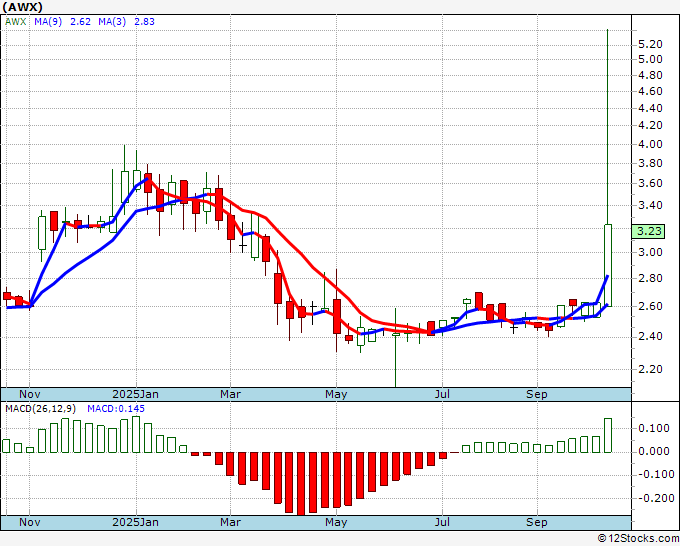Click Jul on the price chart time axis
The width and height of the screenshot is (680, 546).
click(x=442, y=394)
